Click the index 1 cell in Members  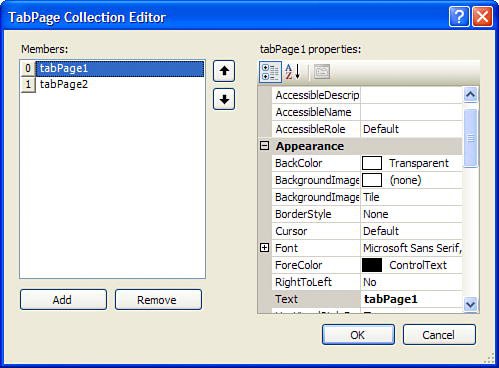[x=28, y=84]
